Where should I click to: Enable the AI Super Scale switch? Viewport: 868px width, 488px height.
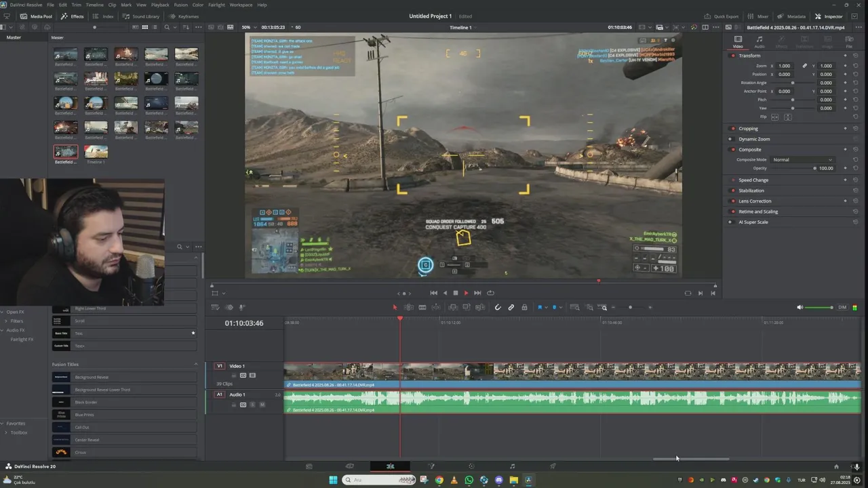(x=730, y=222)
